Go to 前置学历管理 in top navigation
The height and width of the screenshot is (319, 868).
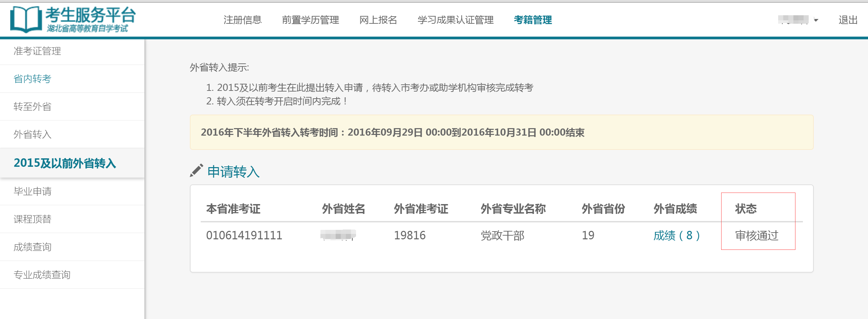coord(310,20)
